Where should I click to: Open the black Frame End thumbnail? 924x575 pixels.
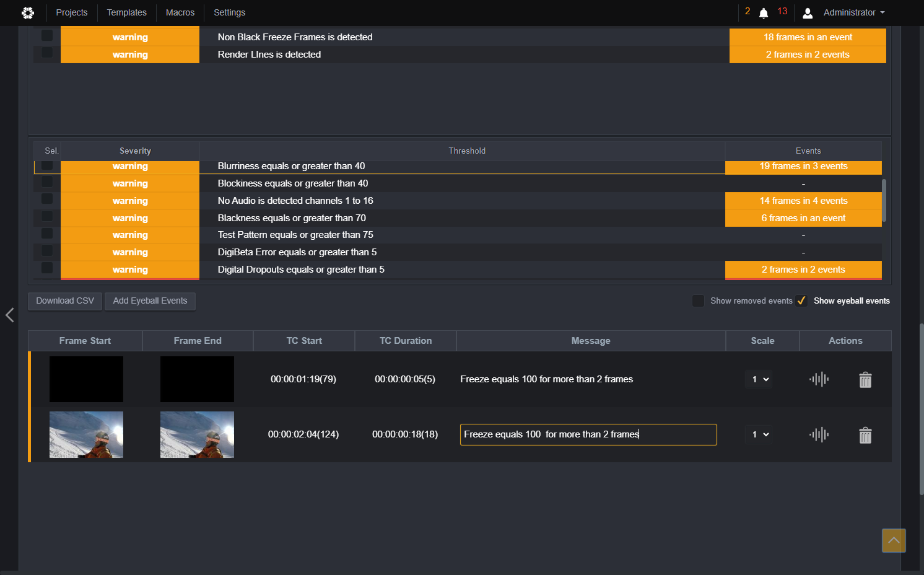(197, 379)
